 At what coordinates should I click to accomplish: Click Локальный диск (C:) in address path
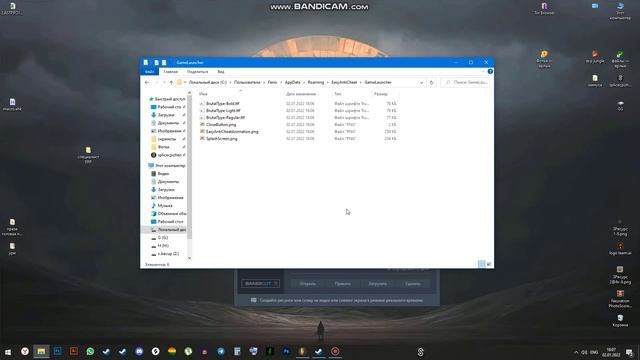click(x=207, y=82)
